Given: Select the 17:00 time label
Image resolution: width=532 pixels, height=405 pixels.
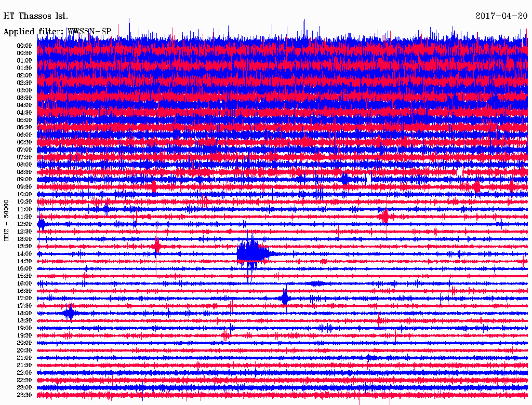Looking at the screenshot, I should point(24,298).
